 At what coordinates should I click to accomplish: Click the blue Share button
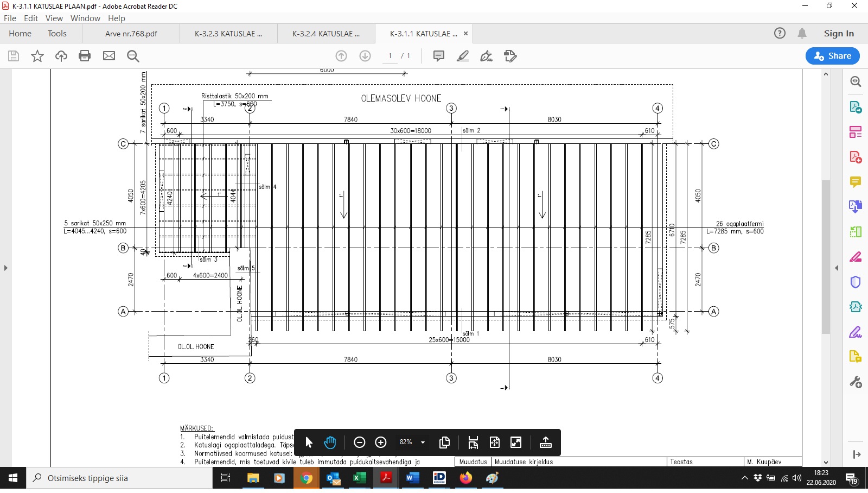click(833, 56)
